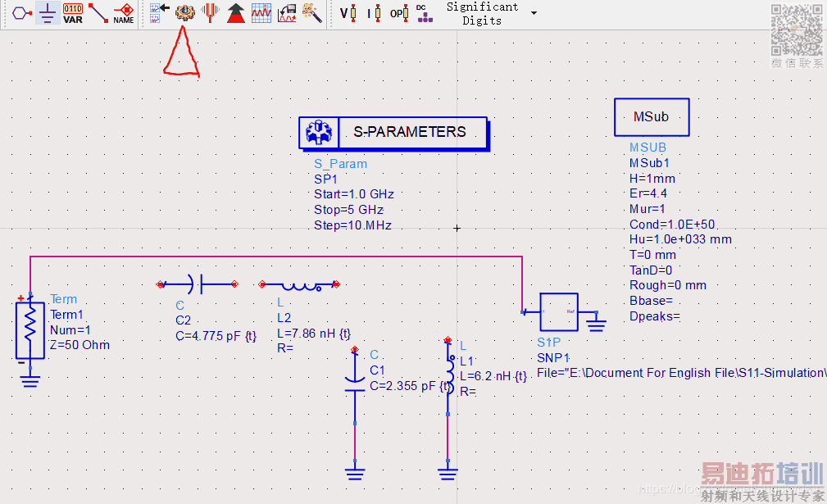Select the S-PARAMETERS simulation controller block

393,132
